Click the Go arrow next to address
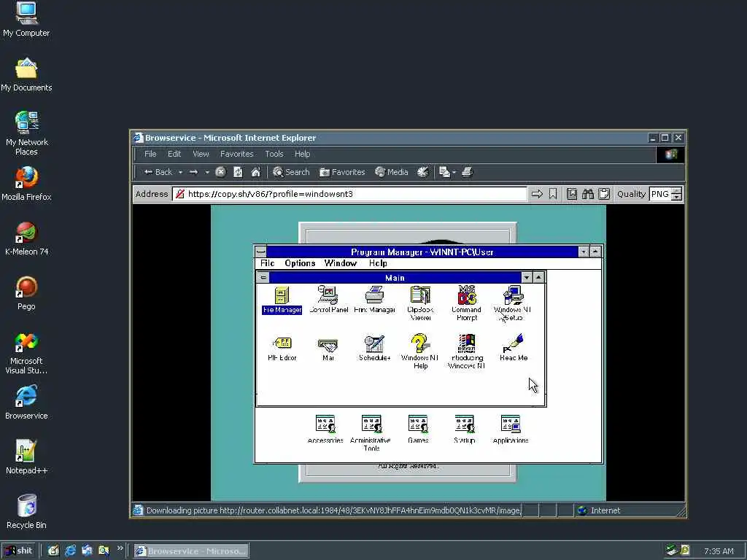 (x=537, y=194)
